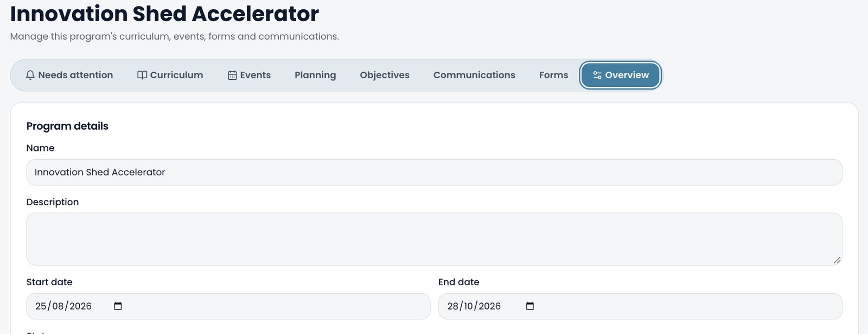
Task: Select the Overview tab
Action: point(621,75)
